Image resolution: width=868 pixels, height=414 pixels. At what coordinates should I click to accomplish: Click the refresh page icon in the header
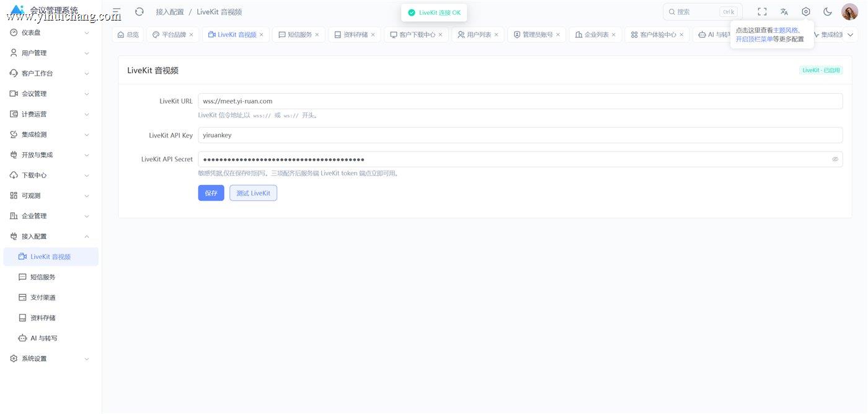click(x=139, y=12)
